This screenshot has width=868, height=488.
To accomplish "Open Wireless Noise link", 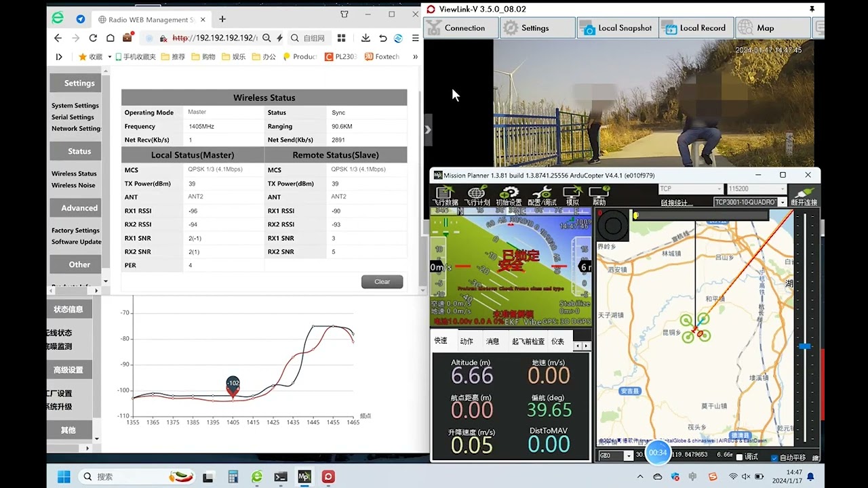I will point(73,185).
